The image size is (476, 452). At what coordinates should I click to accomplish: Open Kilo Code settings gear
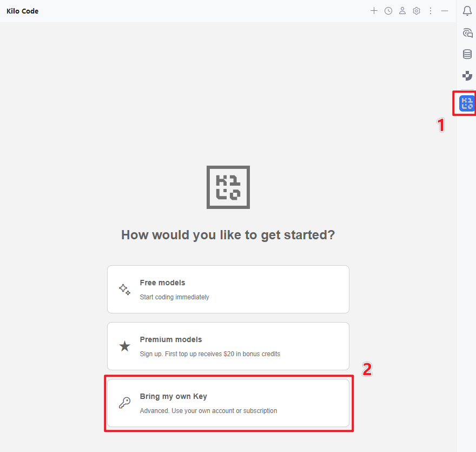tap(416, 11)
